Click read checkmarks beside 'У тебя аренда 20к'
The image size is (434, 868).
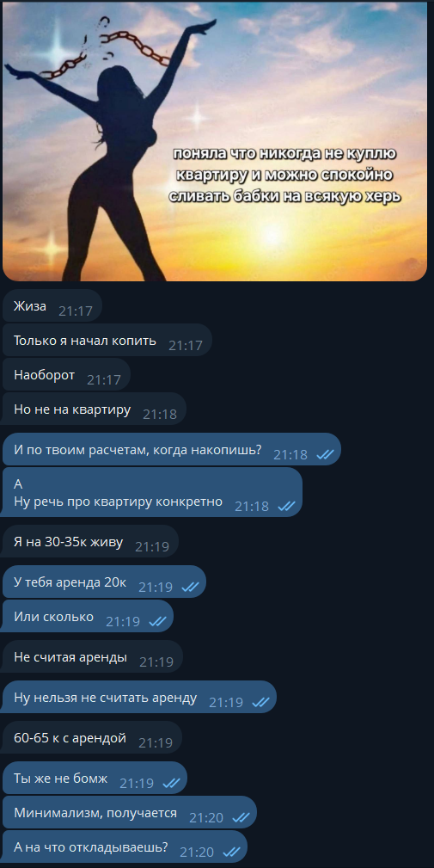click(x=190, y=587)
